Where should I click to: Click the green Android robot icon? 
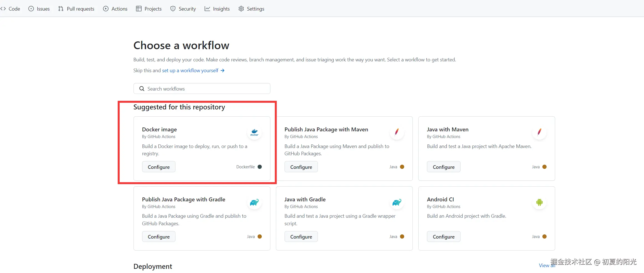click(x=539, y=202)
